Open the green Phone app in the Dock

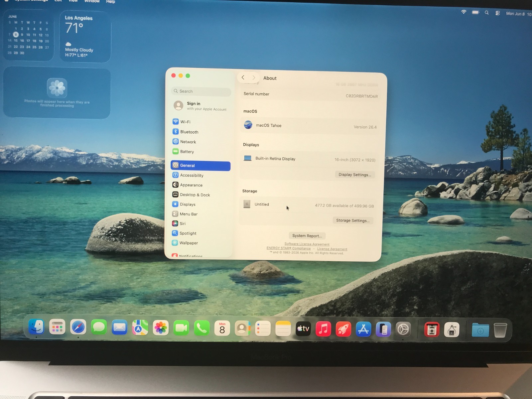202,329
